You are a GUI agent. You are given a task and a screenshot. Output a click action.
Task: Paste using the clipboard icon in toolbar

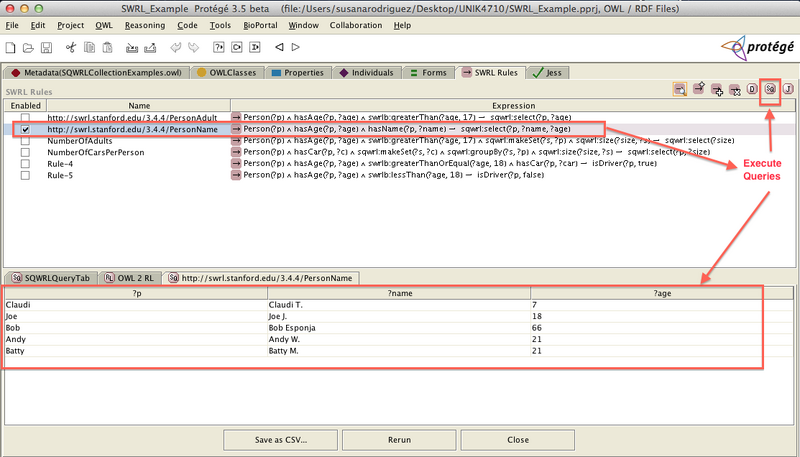coord(107,47)
